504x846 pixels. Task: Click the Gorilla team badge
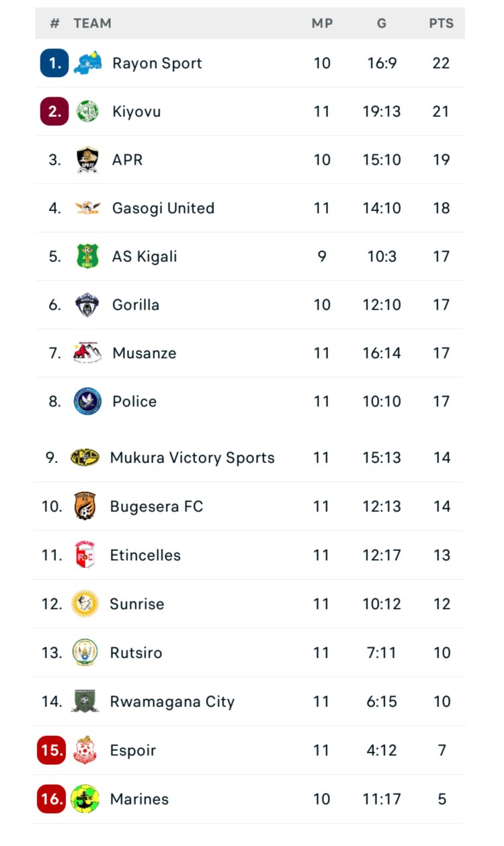tap(87, 305)
